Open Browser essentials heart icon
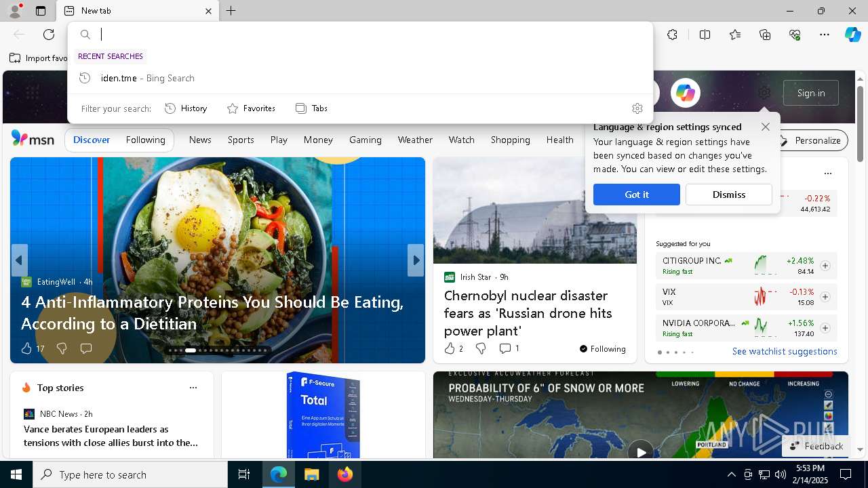 point(795,35)
